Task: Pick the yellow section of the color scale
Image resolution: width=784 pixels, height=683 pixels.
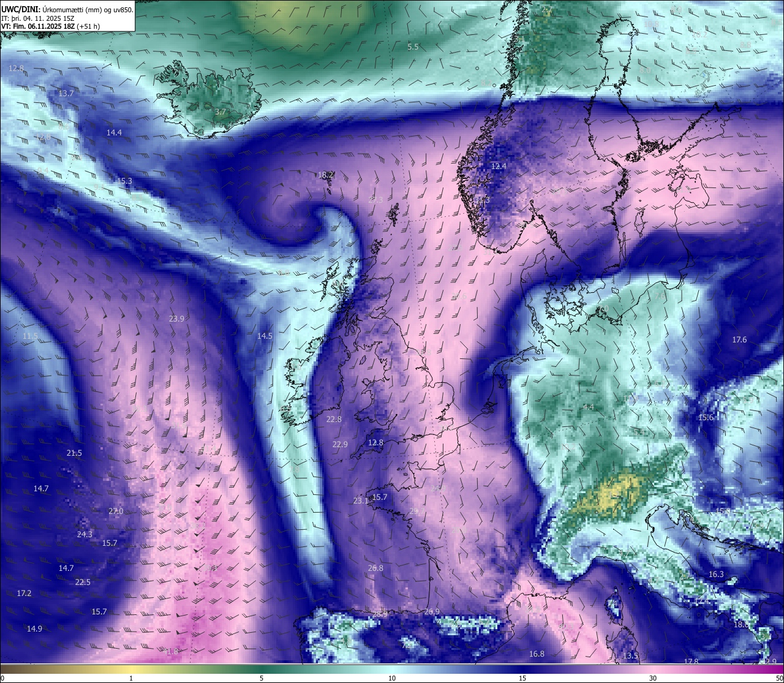Action: coord(131,668)
